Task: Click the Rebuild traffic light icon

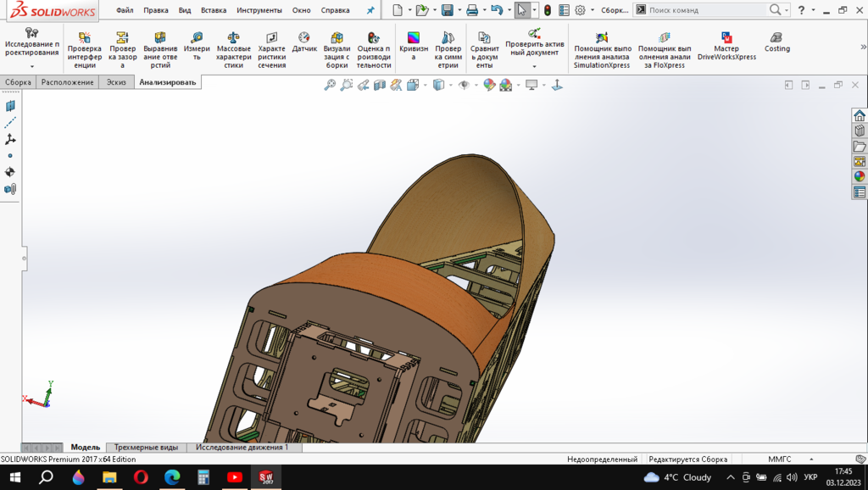Action: 547,10
